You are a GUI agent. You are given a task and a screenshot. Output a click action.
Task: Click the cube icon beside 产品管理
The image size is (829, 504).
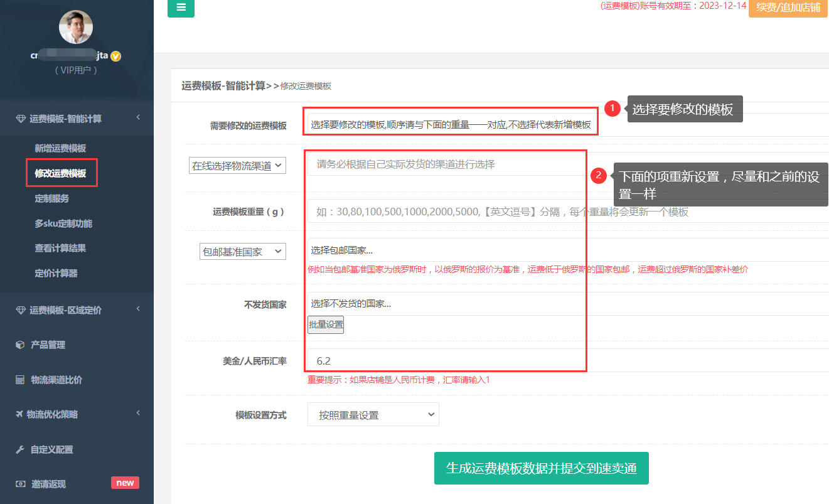pyautogui.click(x=20, y=345)
